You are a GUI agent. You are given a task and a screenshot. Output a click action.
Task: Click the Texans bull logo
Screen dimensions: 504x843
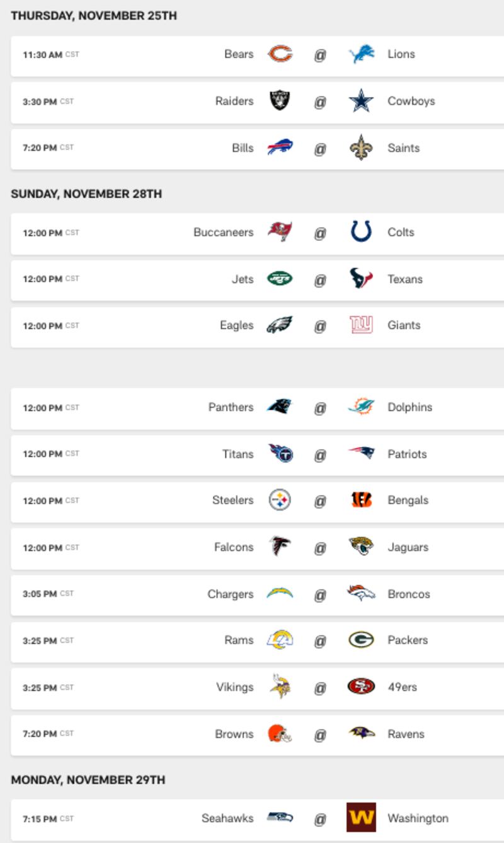click(361, 279)
